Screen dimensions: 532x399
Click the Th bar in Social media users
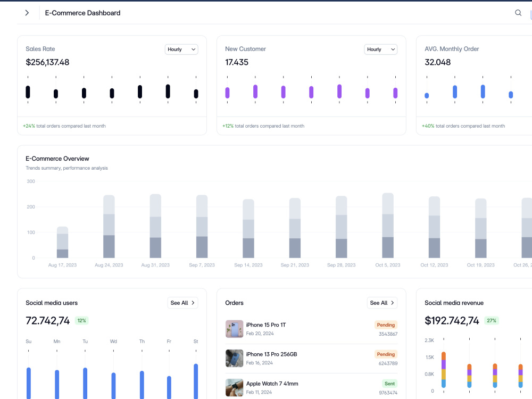click(142, 385)
